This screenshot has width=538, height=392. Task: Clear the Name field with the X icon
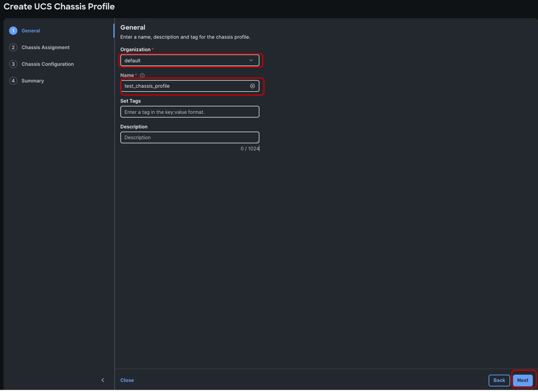point(252,86)
